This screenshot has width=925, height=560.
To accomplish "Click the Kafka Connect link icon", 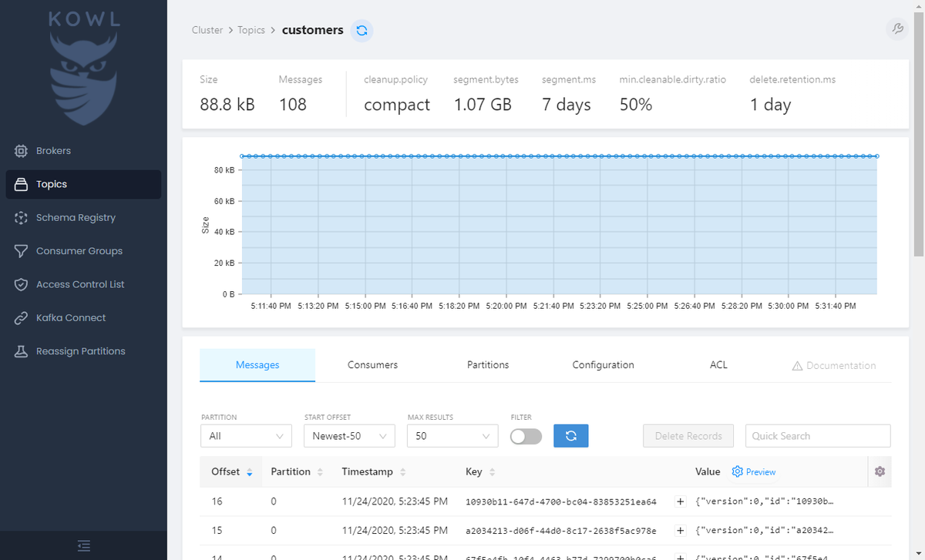I will [22, 317].
